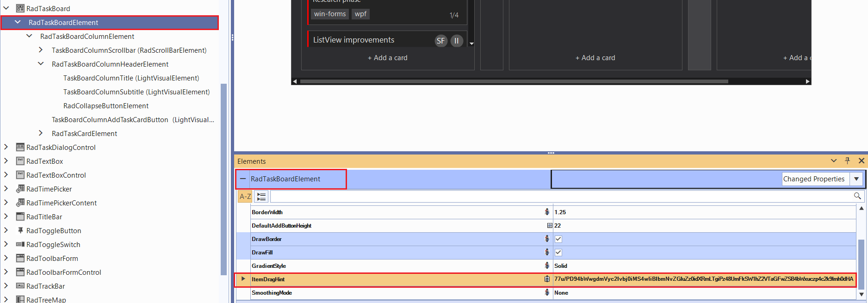The height and width of the screenshot is (303, 868).
Task: Expand the ItemDragHint property row
Action: click(243, 279)
